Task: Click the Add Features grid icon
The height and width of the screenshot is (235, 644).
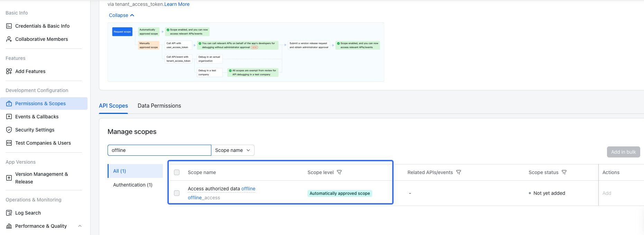Action: (x=9, y=71)
